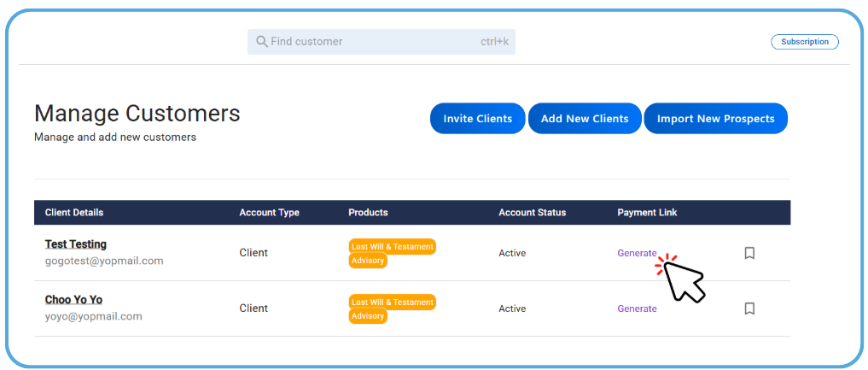Click Add New Clients

tap(585, 119)
